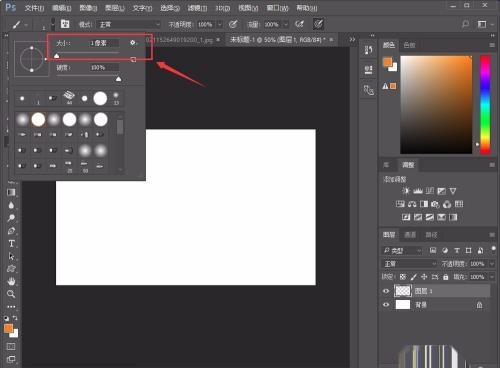Screen dimensions: 500x368
Task: Select the Blur (water drop) tool
Action: tap(11, 205)
